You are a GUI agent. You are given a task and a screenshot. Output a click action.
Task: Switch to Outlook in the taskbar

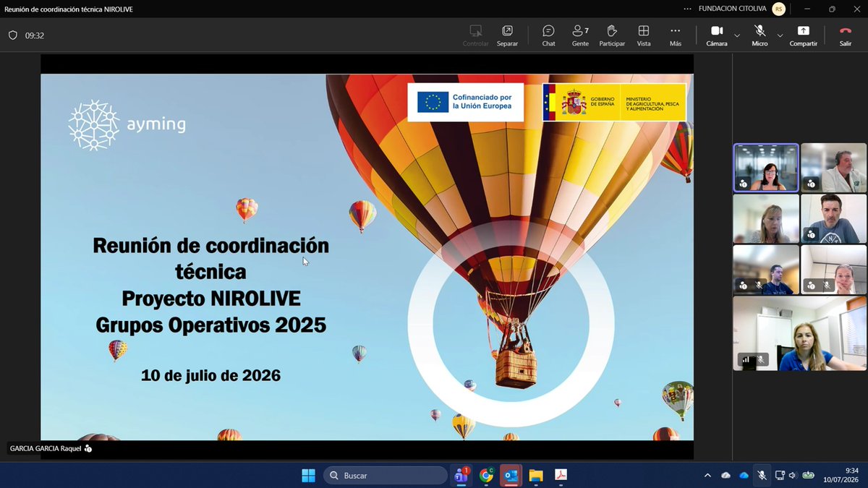pos(511,475)
